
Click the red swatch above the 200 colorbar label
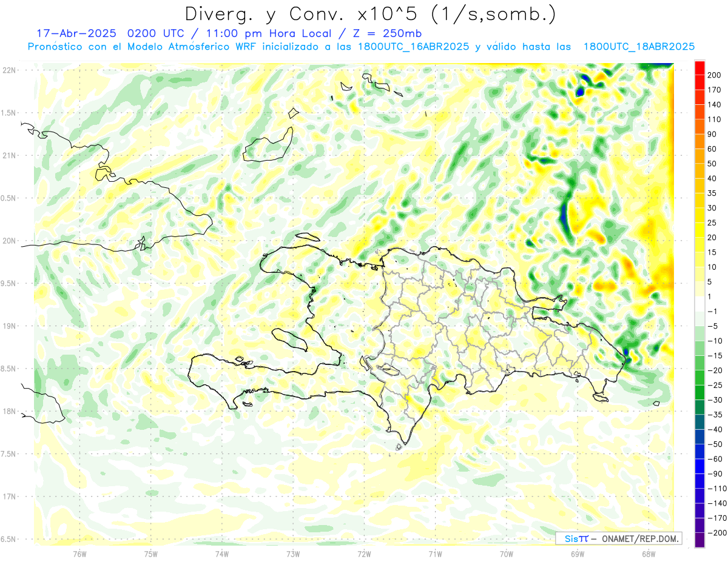click(x=699, y=68)
